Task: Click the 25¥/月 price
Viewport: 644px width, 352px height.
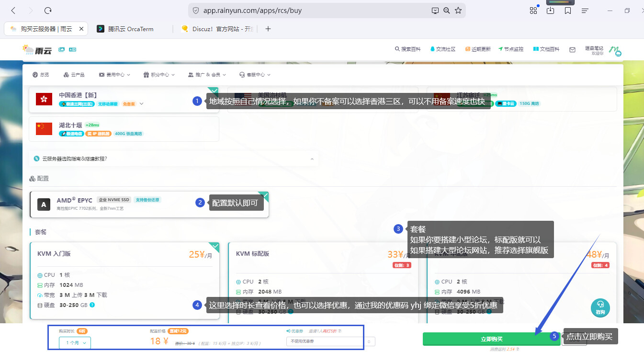Action: [200, 254]
